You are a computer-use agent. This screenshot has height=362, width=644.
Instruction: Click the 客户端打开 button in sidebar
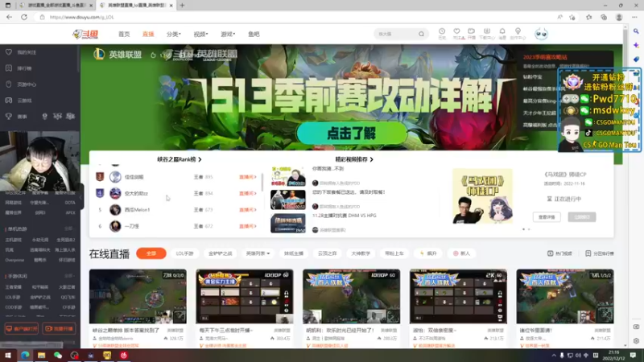coord(22,329)
